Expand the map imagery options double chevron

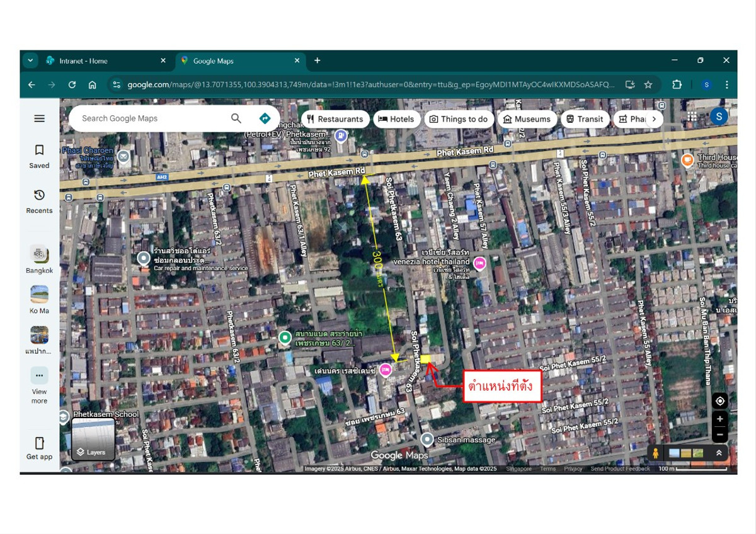click(x=719, y=453)
